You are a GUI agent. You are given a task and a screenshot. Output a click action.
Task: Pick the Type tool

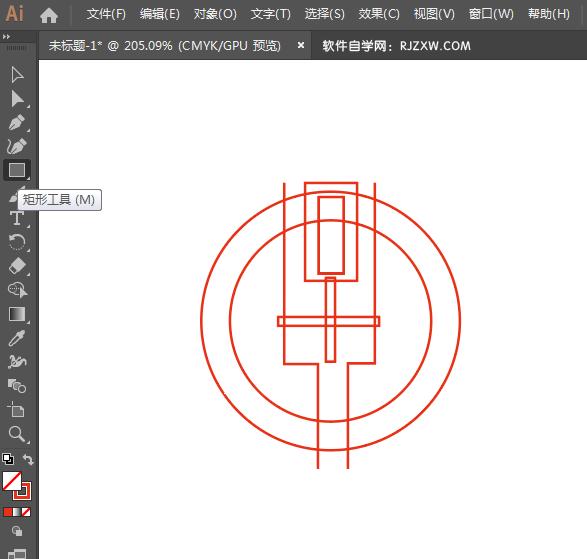click(17, 218)
